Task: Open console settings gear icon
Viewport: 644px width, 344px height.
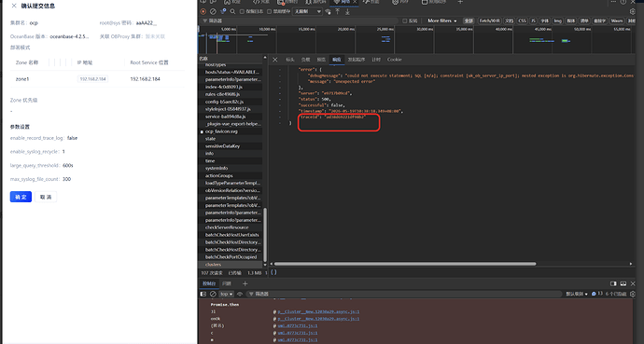Action: coord(633,294)
